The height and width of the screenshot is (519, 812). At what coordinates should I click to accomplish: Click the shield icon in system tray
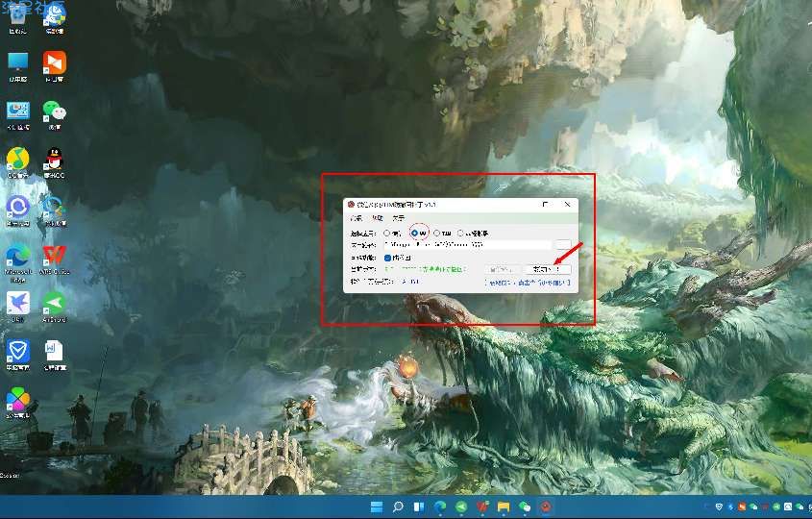coord(719,507)
